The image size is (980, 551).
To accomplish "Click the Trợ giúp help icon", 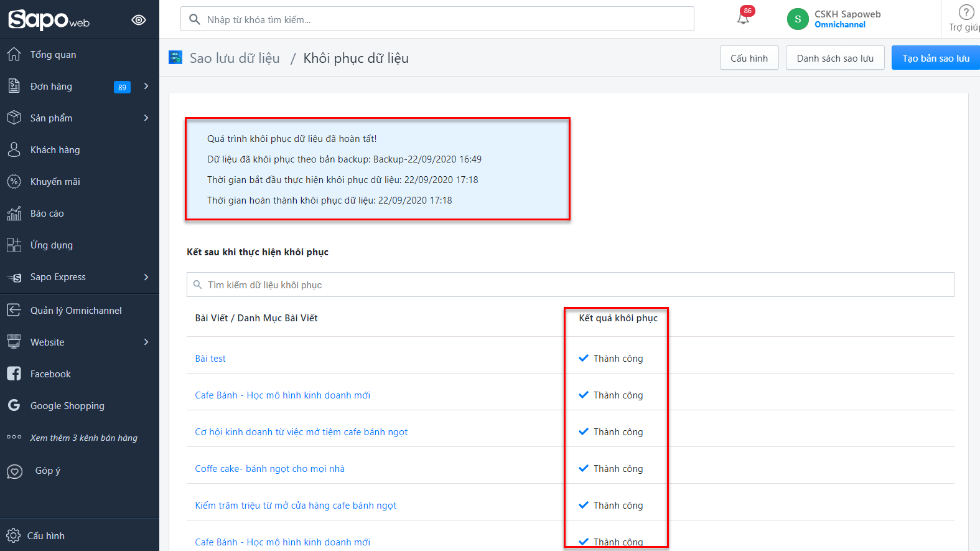I will (x=966, y=12).
